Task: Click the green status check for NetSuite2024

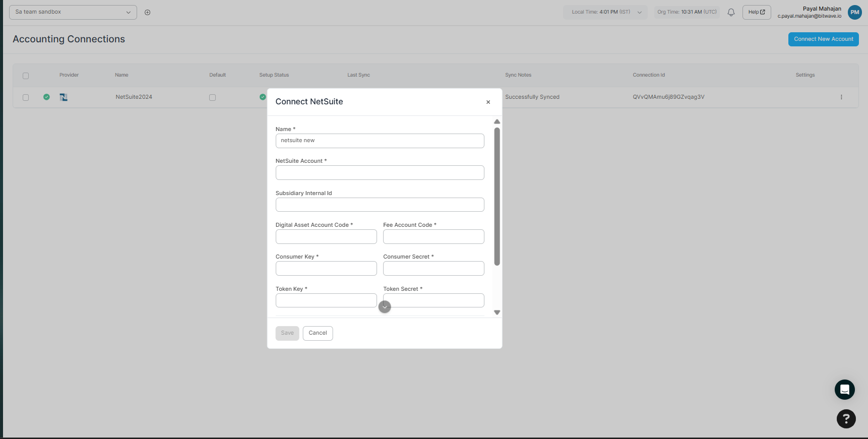Action: [46, 97]
